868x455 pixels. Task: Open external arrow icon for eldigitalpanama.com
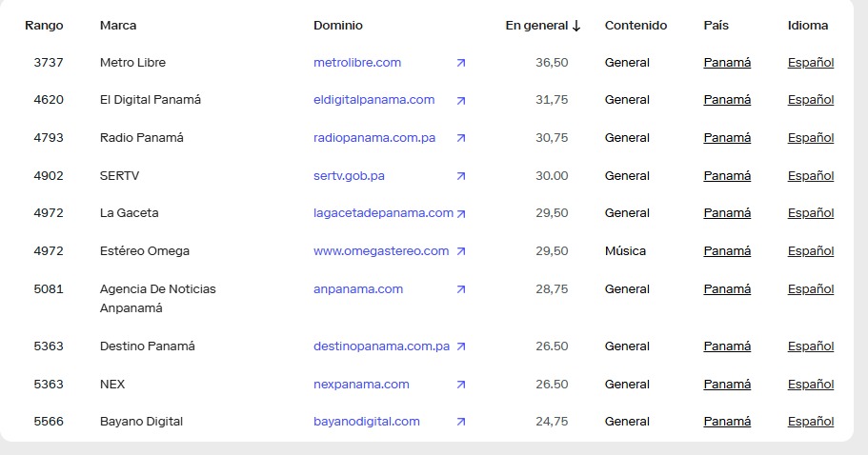tap(461, 100)
